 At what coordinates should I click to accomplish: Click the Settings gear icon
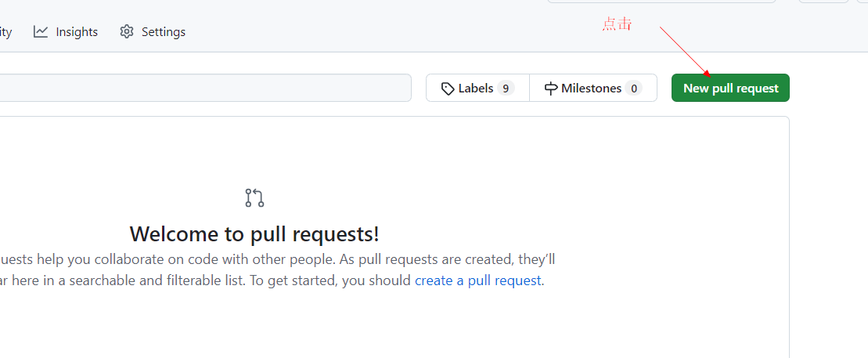tap(127, 31)
